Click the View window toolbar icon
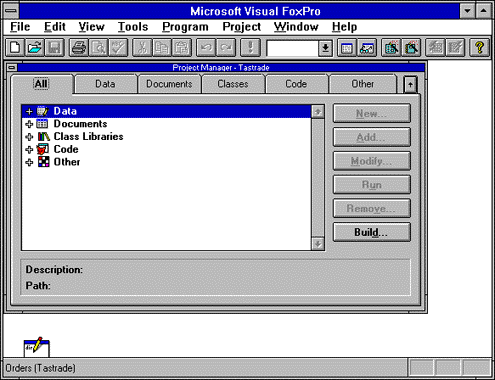This screenshot has width=495, height=380. [367, 48]
